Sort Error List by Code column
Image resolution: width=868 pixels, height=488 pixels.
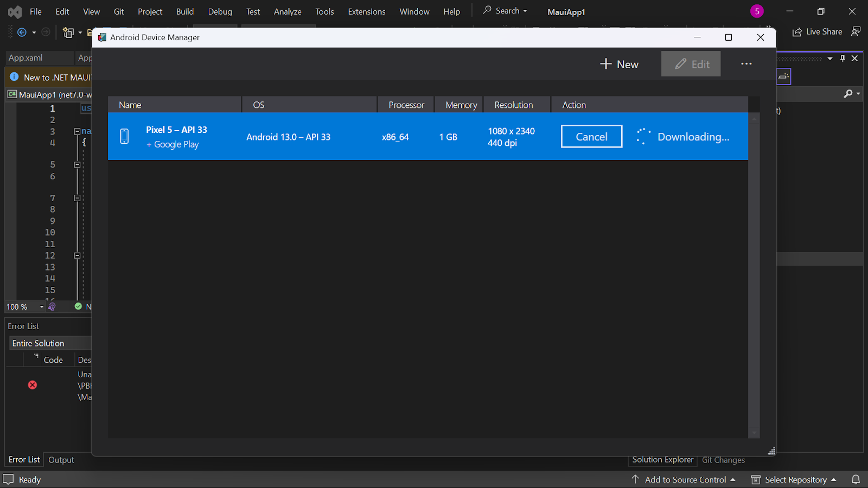tap(53, 360)
